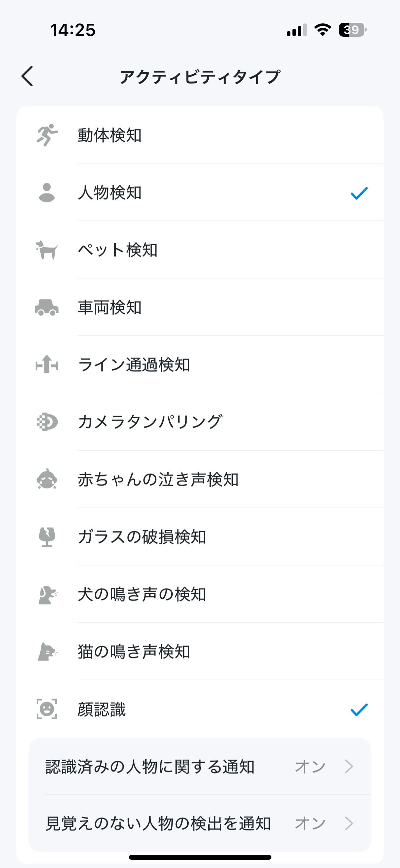
Task: Tap the broken glass detection icon
Action: click(x=47, y=537)
